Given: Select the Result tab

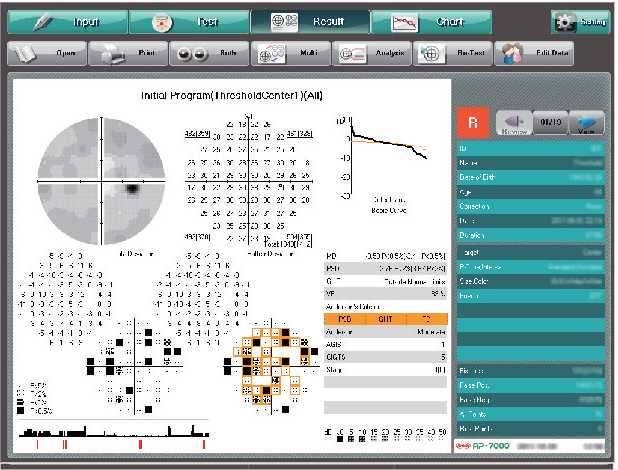Looking at the screenshot, I should coord(308,21).
